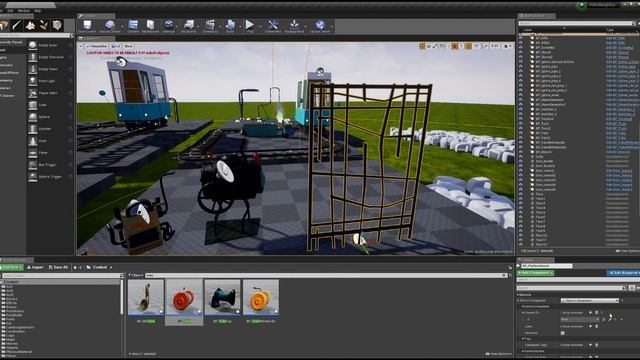Select the Landscape mode icon
Image resolution: width=640 pixels, height=360 pixels.
tap(30, 25)
